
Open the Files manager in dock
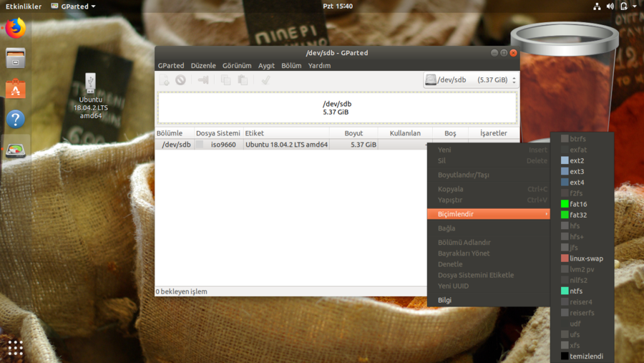[16, 58]
